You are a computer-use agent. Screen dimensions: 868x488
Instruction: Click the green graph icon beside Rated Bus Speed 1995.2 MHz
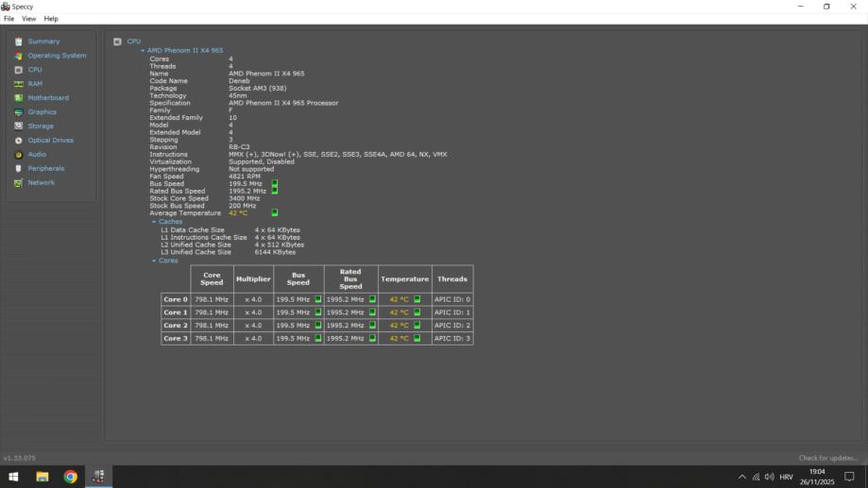point(275,191)
